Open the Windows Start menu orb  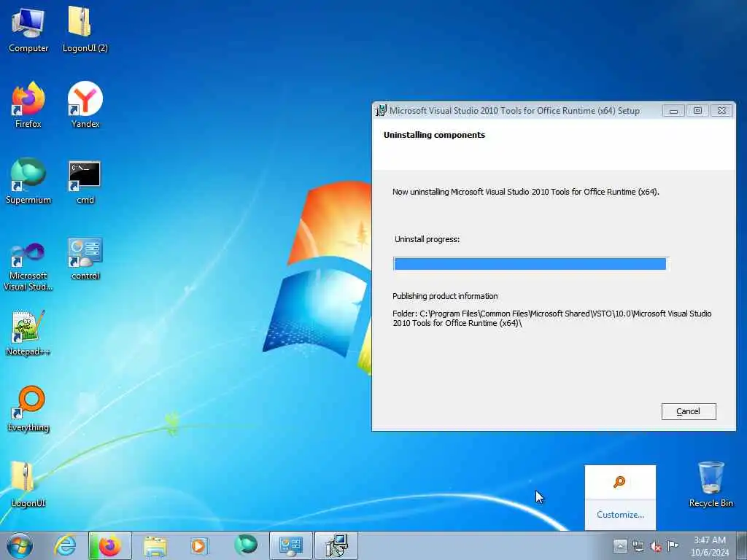coord(20,545)
